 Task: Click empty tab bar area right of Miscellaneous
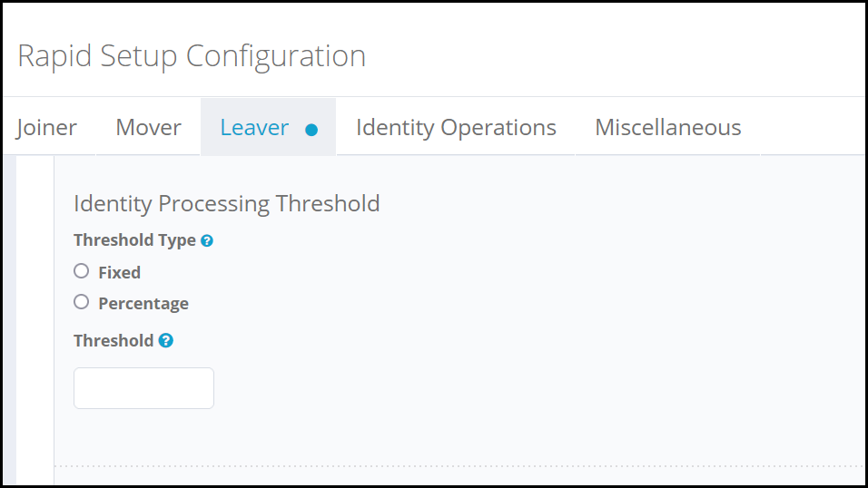tap(808, 128)
